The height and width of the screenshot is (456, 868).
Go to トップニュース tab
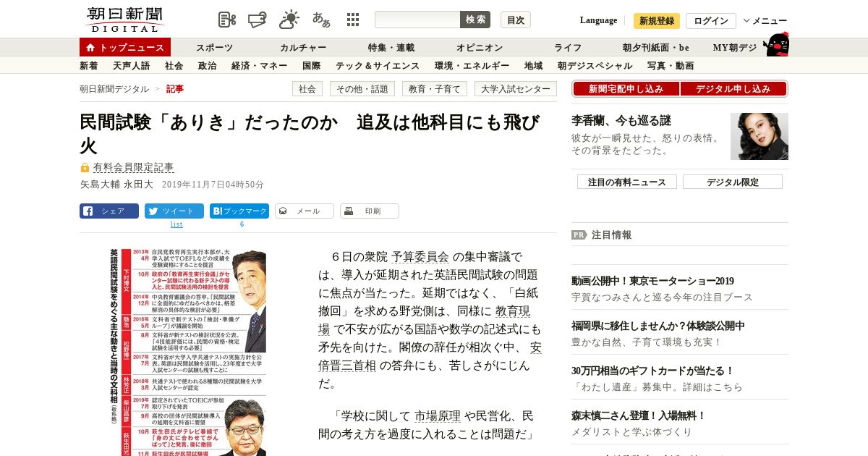(125, 47)
